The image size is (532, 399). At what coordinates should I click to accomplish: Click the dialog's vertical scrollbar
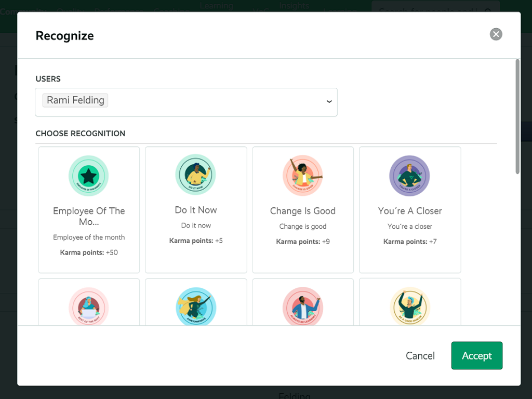coord(517,117)
